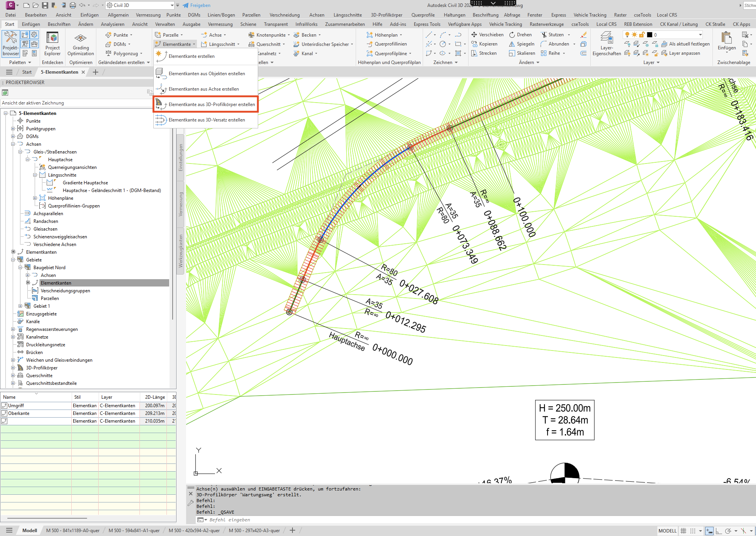Click the Layer anpassen button
756x536 pixels.
(x=681, y=53)
